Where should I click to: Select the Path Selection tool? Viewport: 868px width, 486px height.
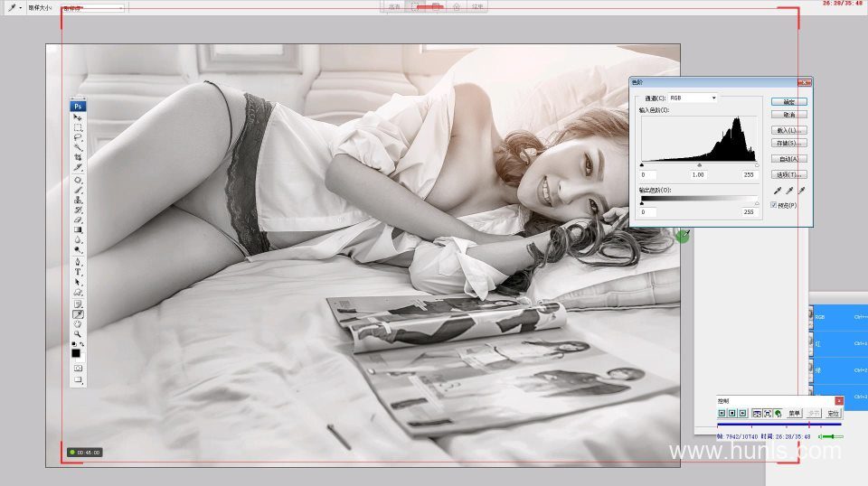click(x=78, y=282)
